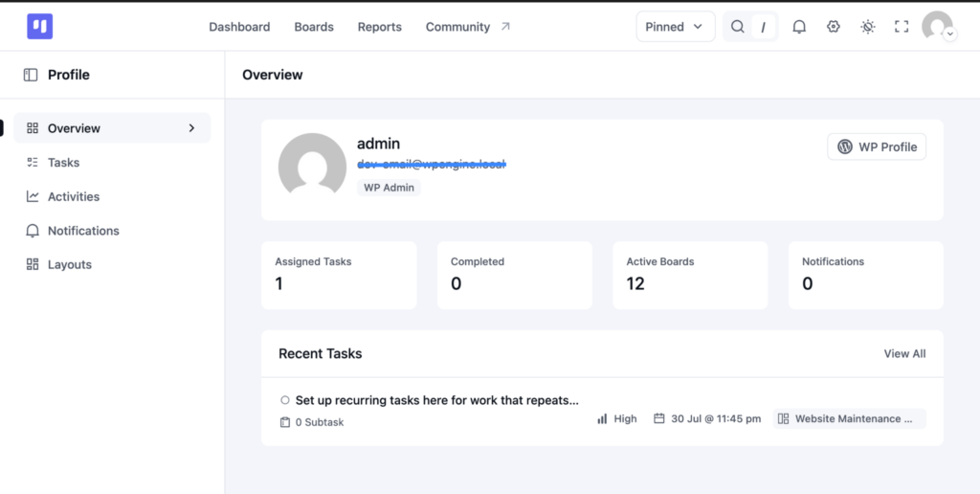Open the notifications bell in the header
980x494 pixels.
[799, 26]
